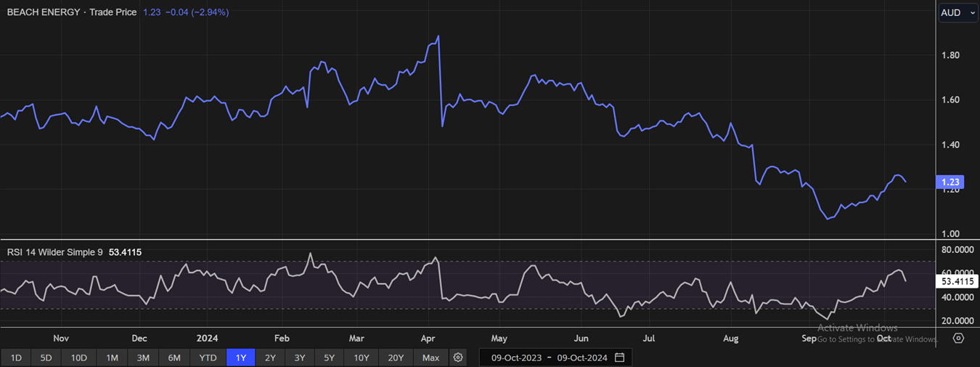980x367 pixels.
Task: Click the Feb label on time axis
Action: point(282,339)
